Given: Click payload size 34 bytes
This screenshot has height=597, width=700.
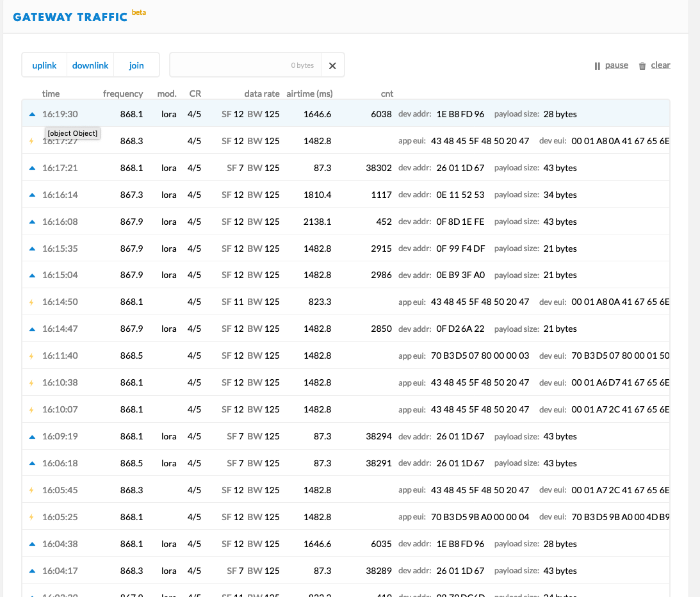Looking at the screenshot, I should [560, 195].
